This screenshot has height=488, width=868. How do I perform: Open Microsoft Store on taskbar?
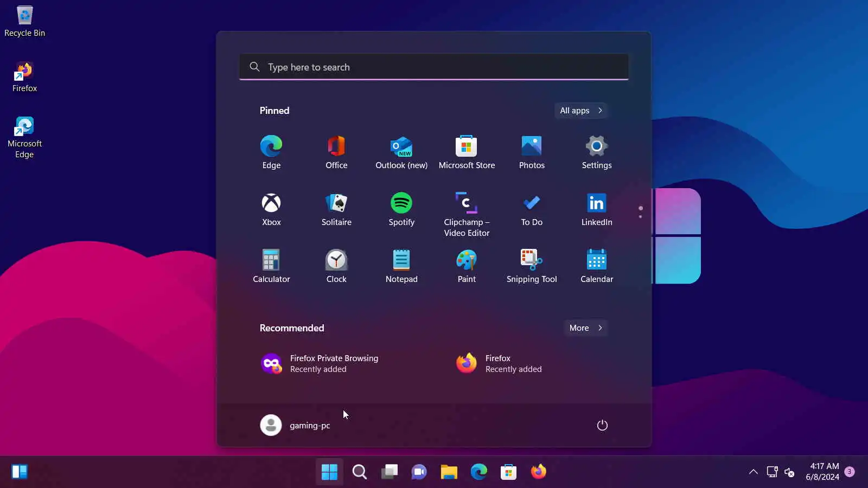point(508,472)
